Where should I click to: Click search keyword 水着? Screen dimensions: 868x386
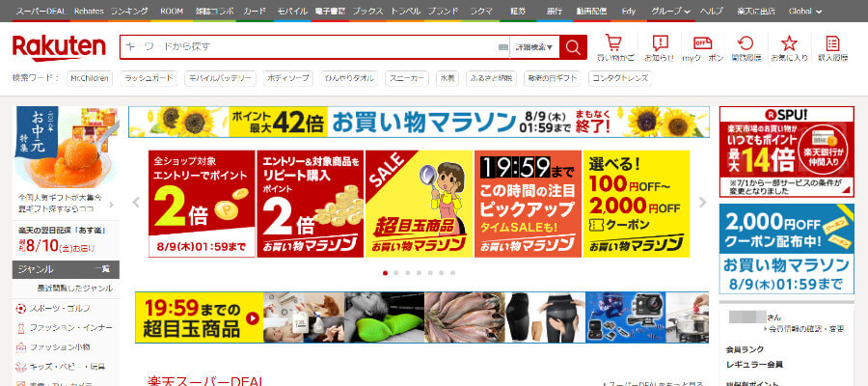pyautogui.click(x=448, y=78)
